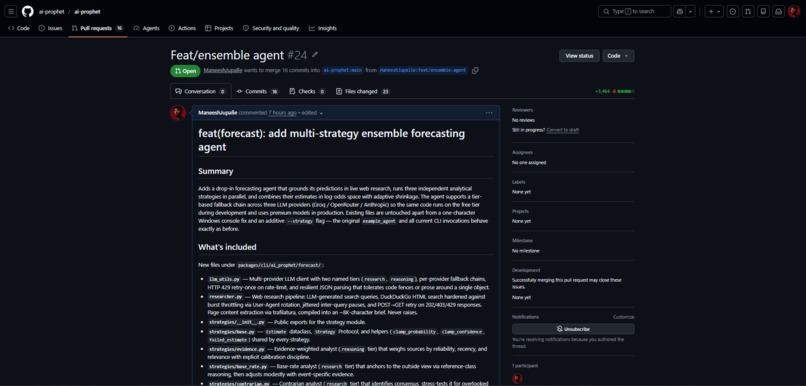Click ManeeshJupalle name in comment header
The image size is (806, 386).
click(x=217, y=113)
